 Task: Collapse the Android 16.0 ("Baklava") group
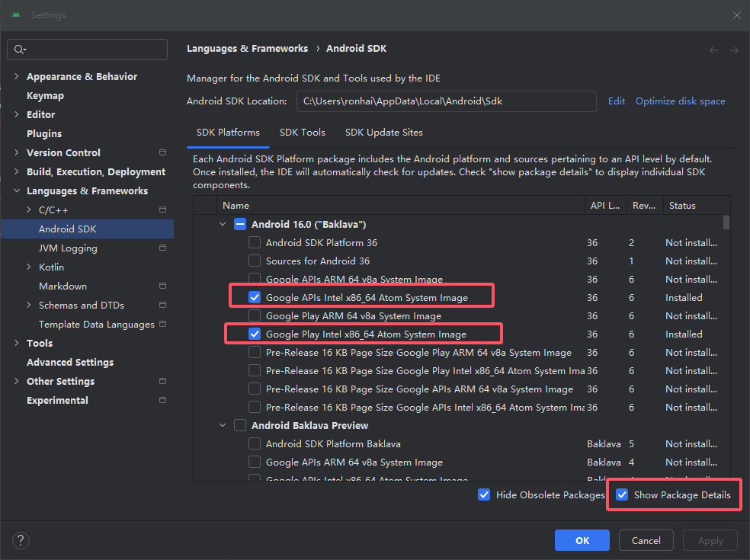(223, 225)
